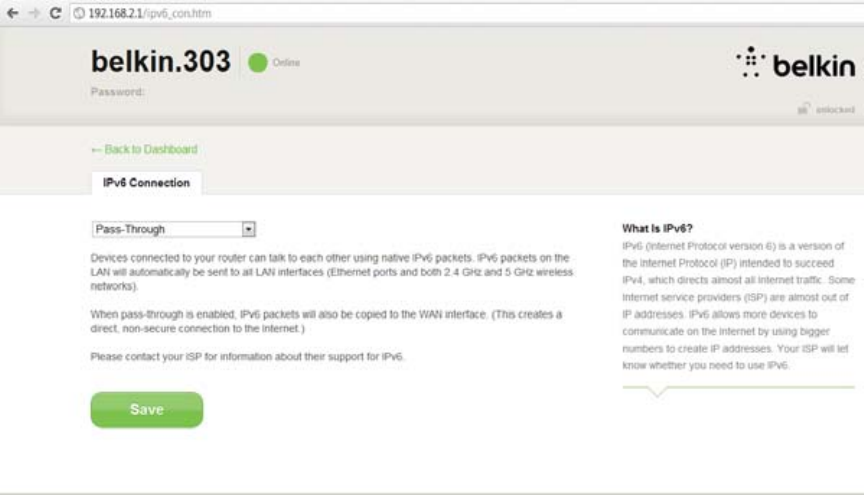Collapse the What Is IPv6 help pointer
Image resolution: width=864 pixels, height=495 pixels.
click(x=656, y=391)
